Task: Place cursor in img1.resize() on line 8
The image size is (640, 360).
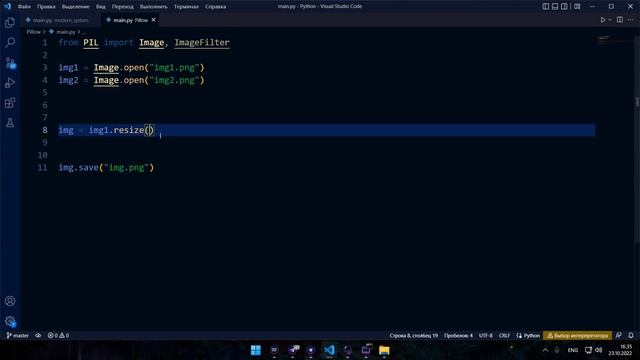Action: [149, 130]
